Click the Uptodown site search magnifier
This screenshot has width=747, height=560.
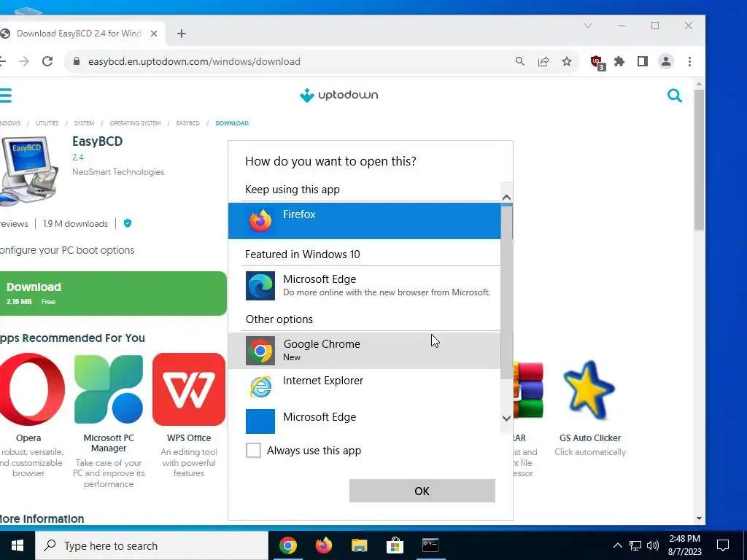675,96
